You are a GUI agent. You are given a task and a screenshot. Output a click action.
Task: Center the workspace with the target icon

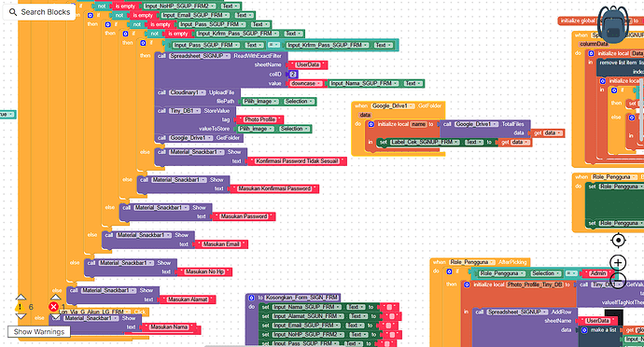coord(618,241)
